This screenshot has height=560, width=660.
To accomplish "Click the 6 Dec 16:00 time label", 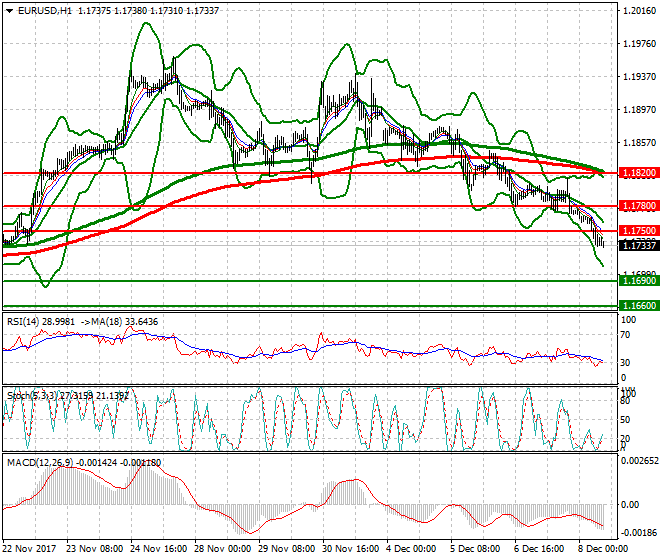I will (540, 549).
